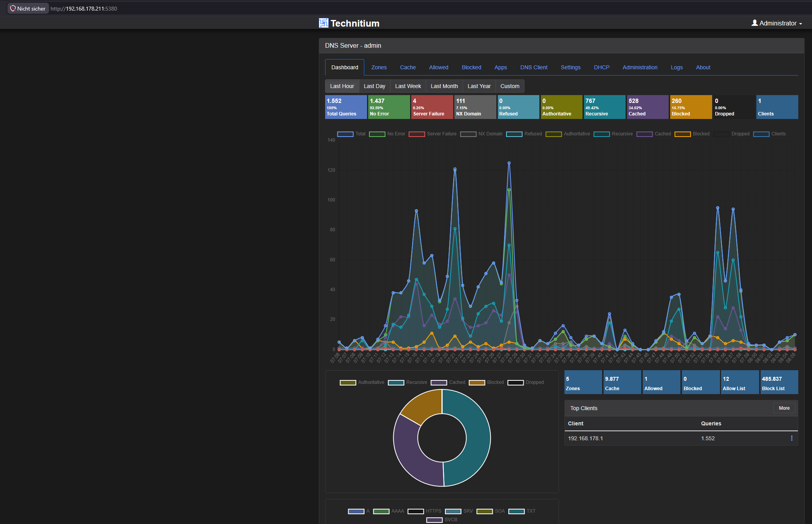Click the Cache count tile showing 9.877

coord(622,382)
